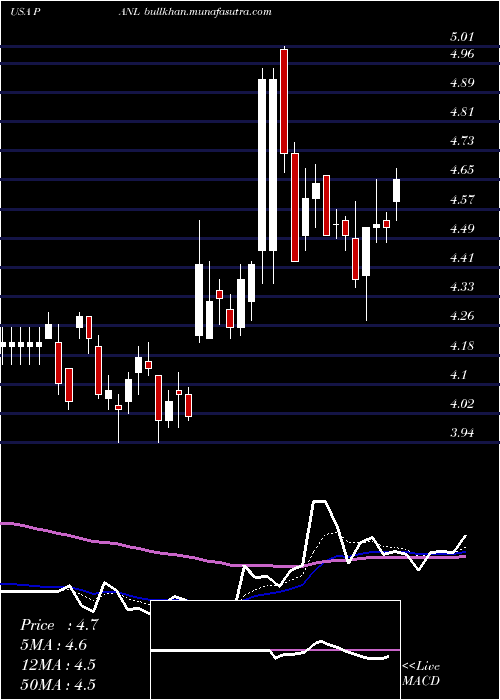
Task: Click the 4.41 price axis label
Action: [462, 258]
